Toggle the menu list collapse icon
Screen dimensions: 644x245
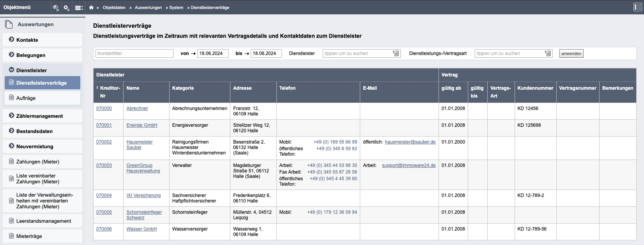[79, 7]
